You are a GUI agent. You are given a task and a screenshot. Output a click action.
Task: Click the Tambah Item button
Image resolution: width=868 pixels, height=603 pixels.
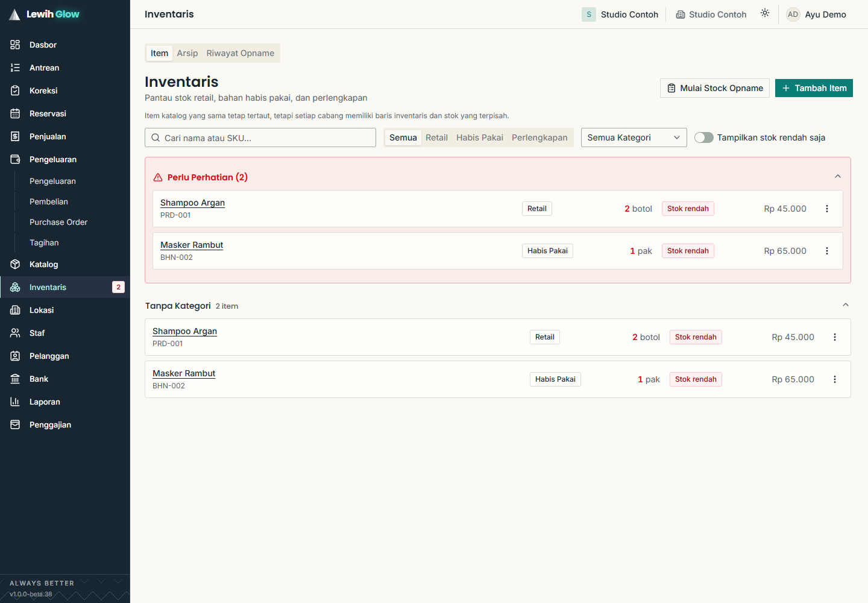click(814, 88)
